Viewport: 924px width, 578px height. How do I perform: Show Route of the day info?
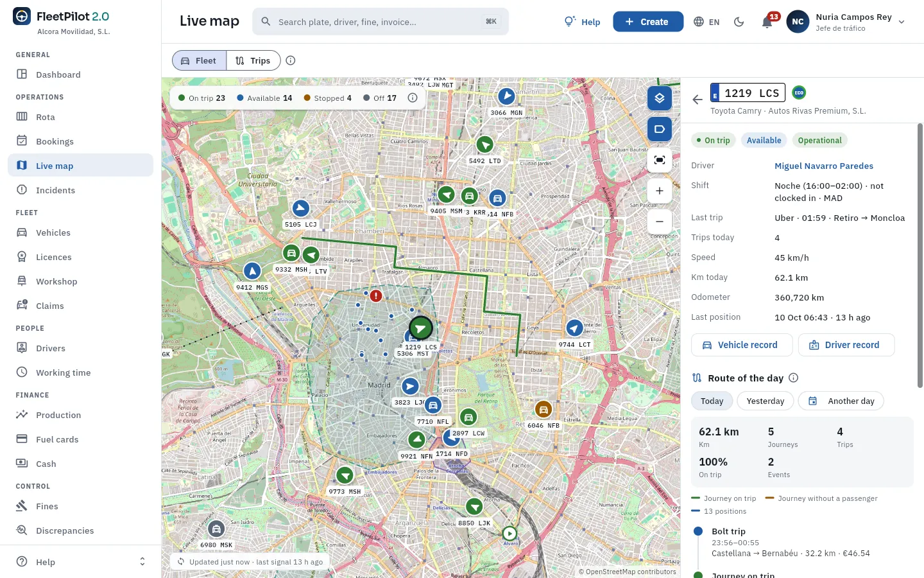pyautogui.click(x=794, y=378)
